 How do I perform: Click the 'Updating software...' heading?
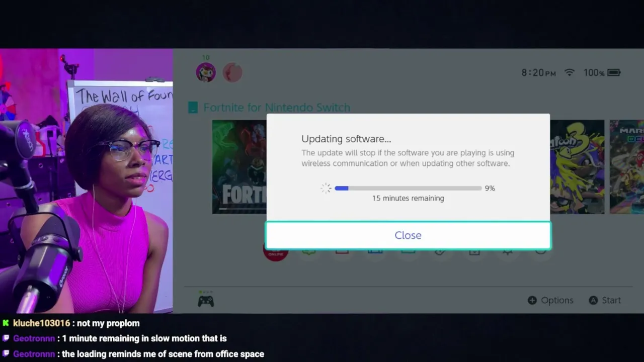tap(346, 139)
